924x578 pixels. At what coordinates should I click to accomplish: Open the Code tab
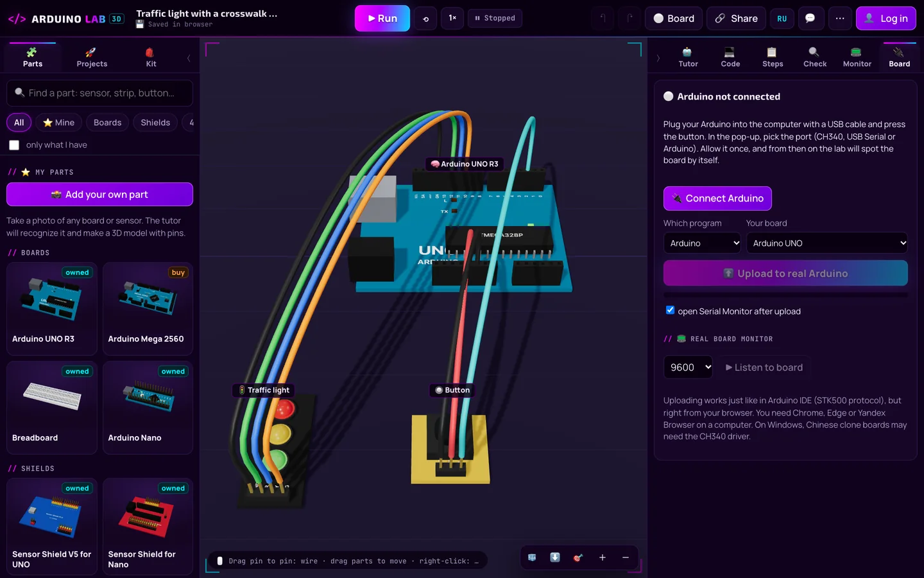pos(730,57)
